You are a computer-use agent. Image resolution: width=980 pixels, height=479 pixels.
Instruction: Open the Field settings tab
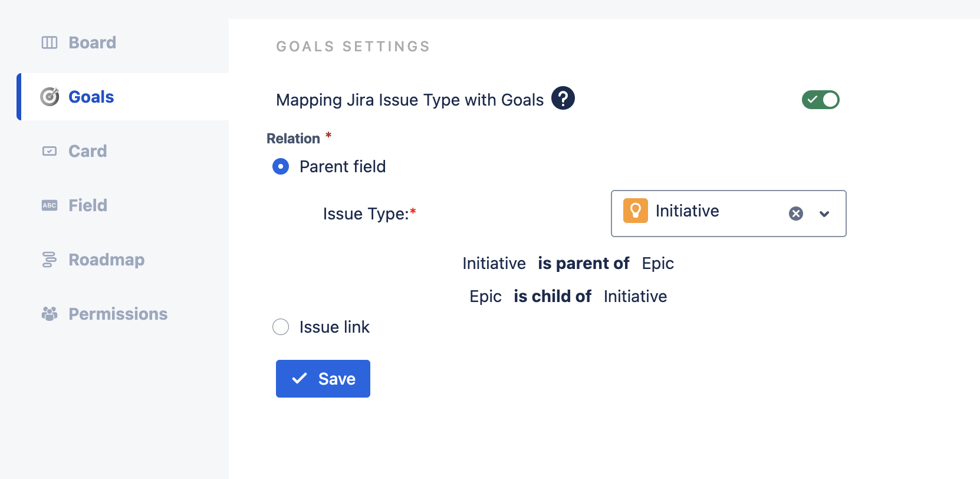(87, 205)
